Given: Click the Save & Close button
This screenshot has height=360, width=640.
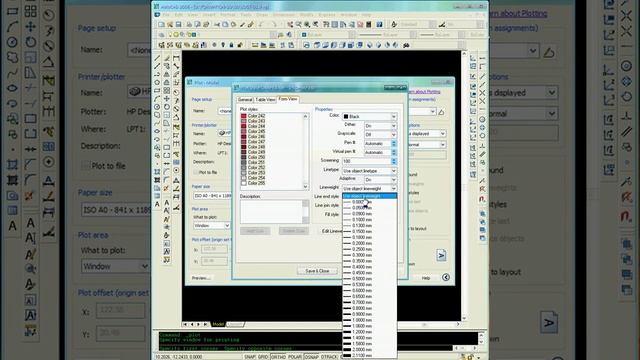Looking at the screenshot, I should pyautogui.click(x=317, y=271).
